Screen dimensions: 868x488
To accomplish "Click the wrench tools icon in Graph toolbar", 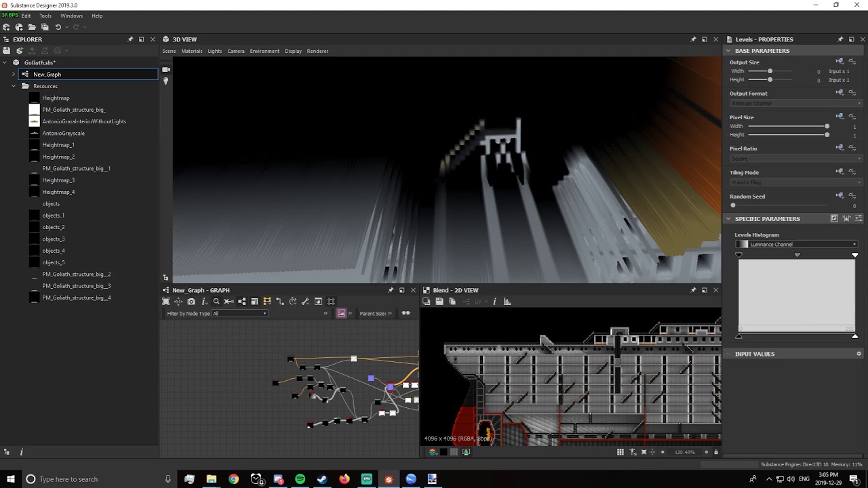I will 305,302.
